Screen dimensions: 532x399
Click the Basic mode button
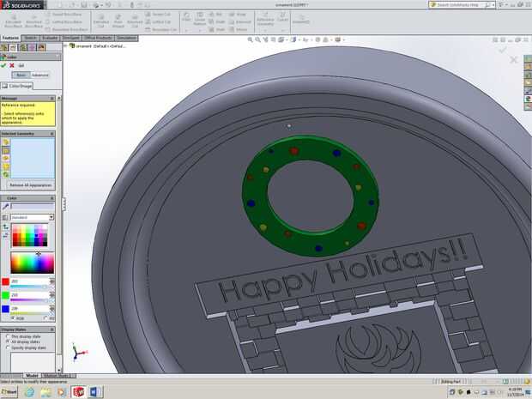pos(21,75)
